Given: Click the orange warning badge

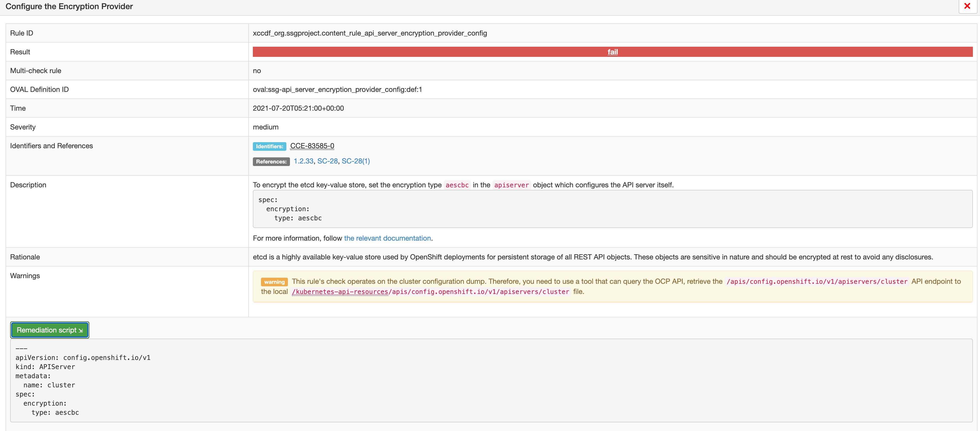Looking at the screenshot, I should point(274,282).
